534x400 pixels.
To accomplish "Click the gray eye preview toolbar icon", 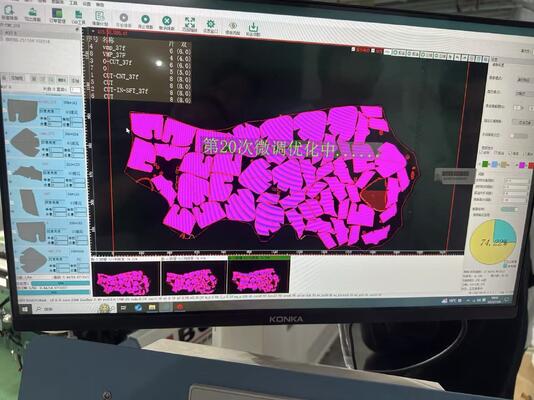I will tap(233, 26).
